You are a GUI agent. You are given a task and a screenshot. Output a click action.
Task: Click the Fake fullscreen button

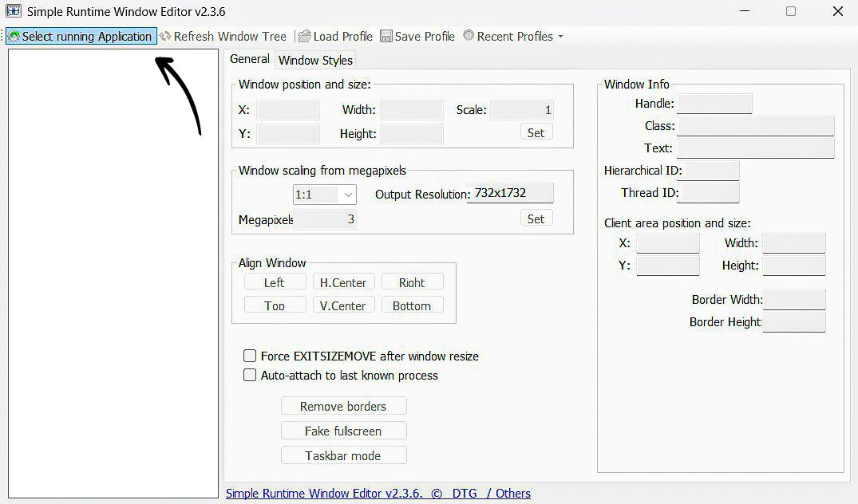click(x=344, y=431)
